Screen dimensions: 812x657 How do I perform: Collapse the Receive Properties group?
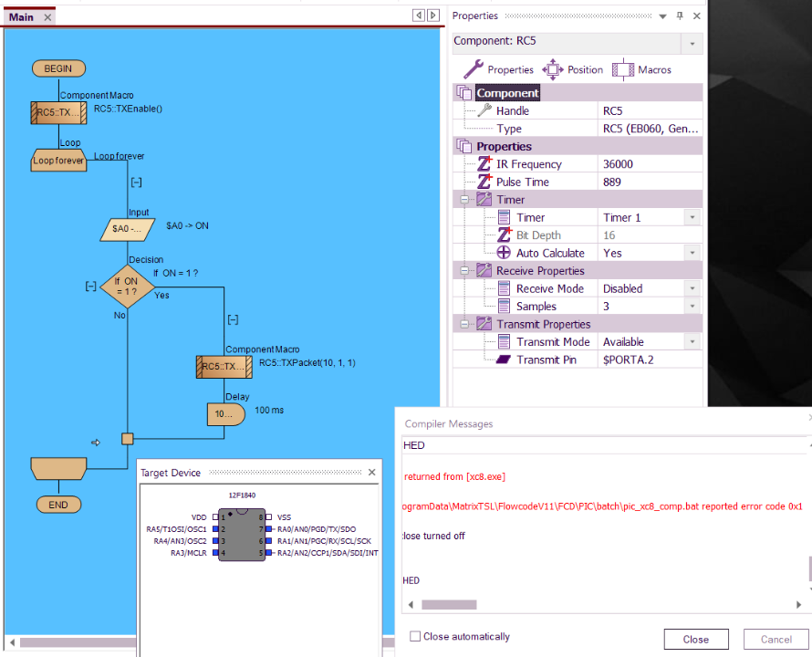click(464, 270)
